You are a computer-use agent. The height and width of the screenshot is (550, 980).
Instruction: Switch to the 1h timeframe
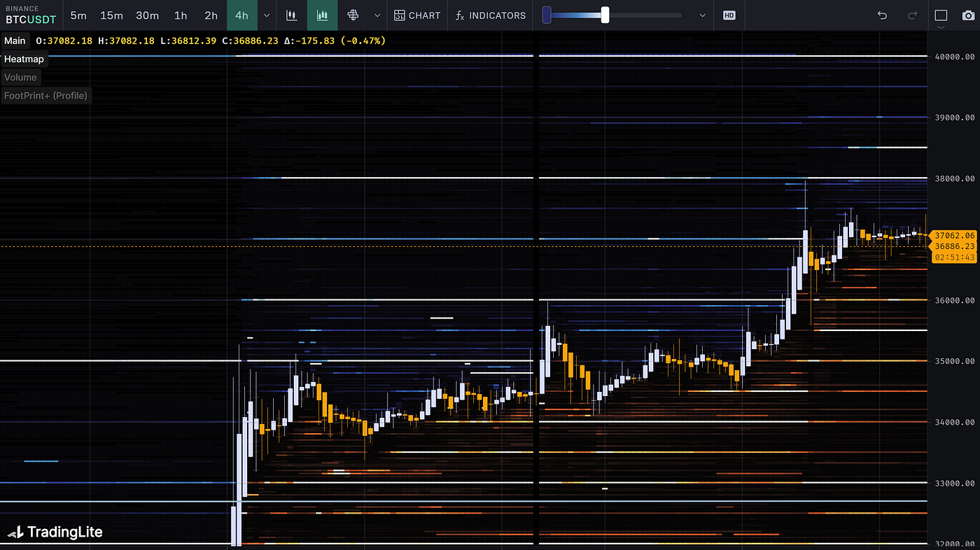pos(181,15)
